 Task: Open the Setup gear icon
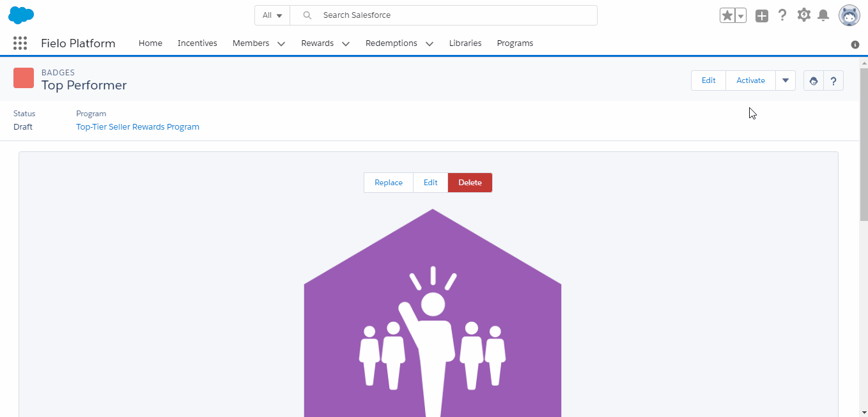(803, 15)
